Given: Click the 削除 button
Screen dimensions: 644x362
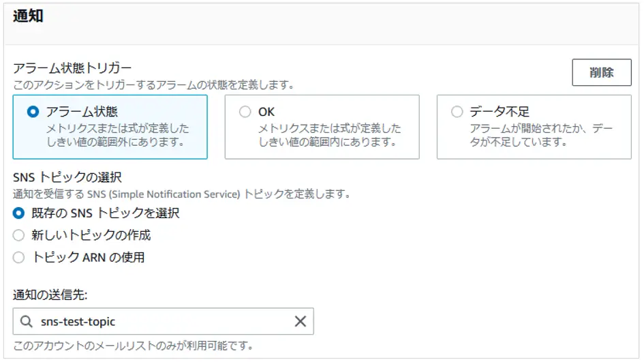Looking at the screenshot, I should point(601,72).
